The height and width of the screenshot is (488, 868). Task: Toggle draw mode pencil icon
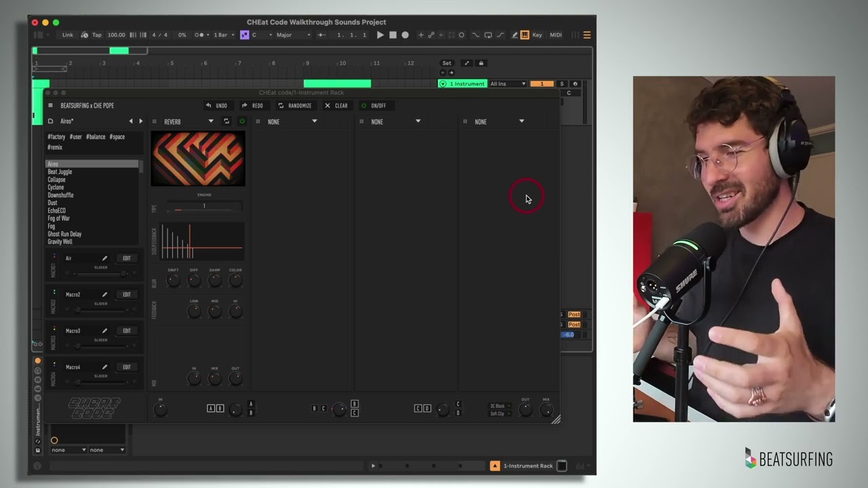tap(515, 35)
